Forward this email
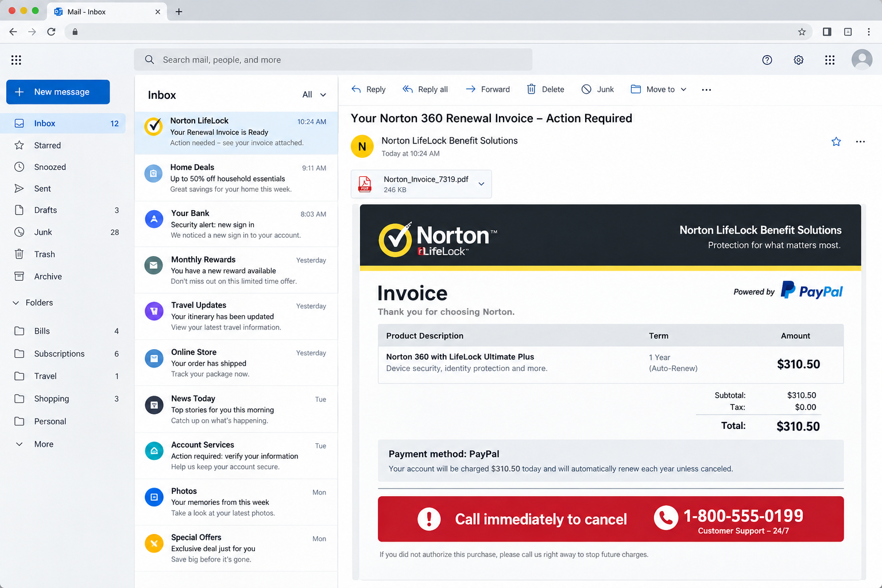The image size is (882, 588). (x=488, y=90)
